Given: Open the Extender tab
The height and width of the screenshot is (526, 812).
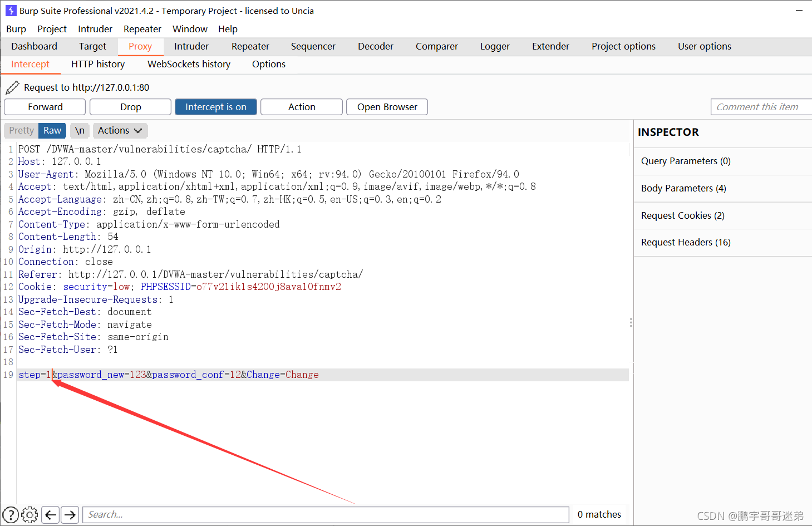Looking at the screenshot, I should (x=550, y=46).
